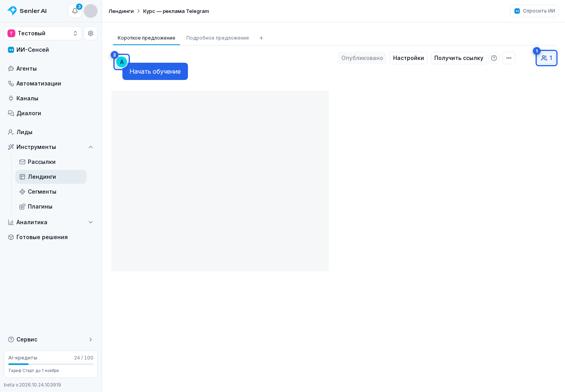Open the Настройки button
Screen dimensions: 565x392
point(408,58)
